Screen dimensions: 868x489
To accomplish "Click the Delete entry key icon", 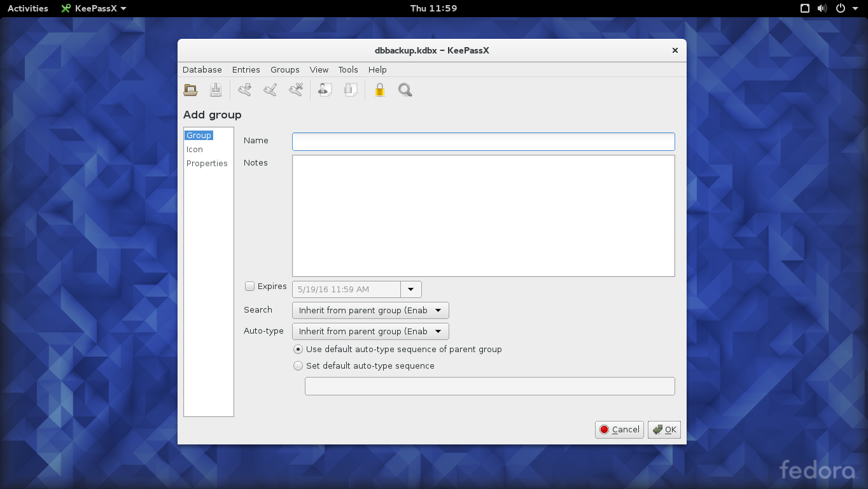I will coord(295,90).
